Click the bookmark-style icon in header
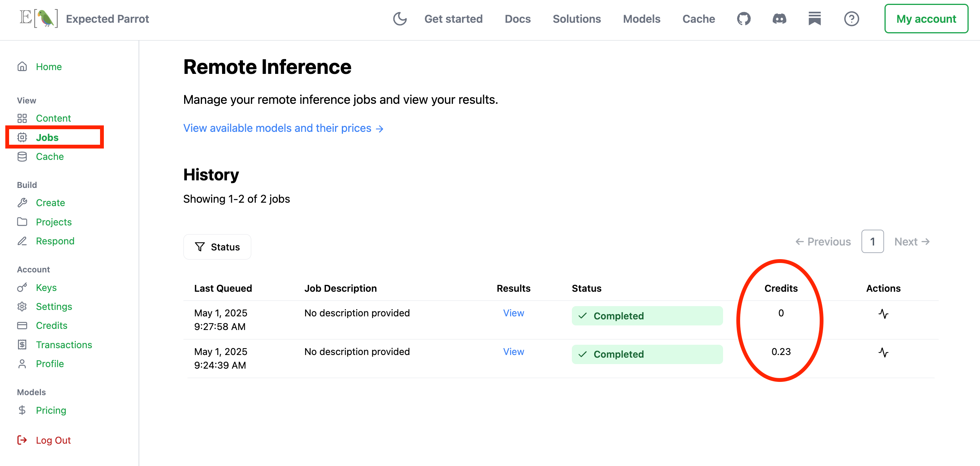Screen dimensions: 980x466 (814, 19)
